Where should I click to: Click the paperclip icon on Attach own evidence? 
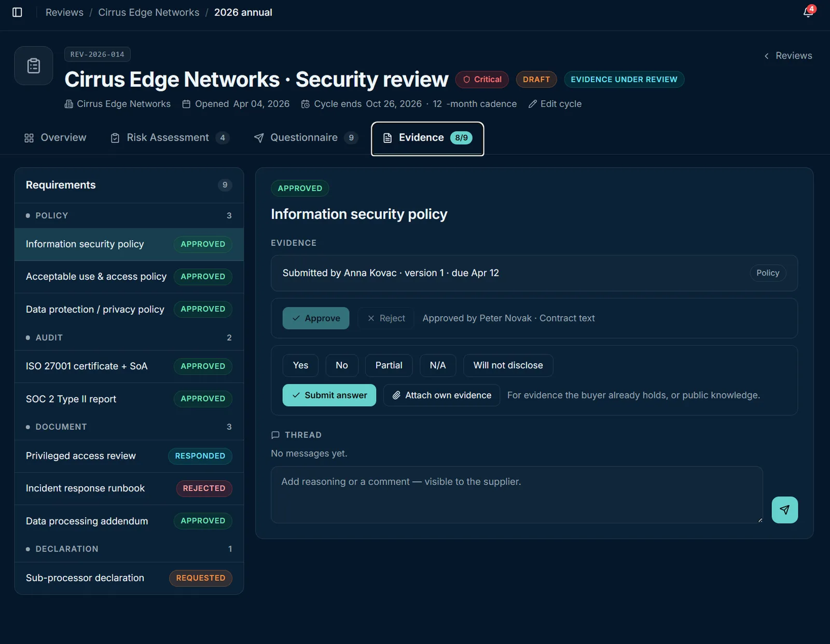396,395
